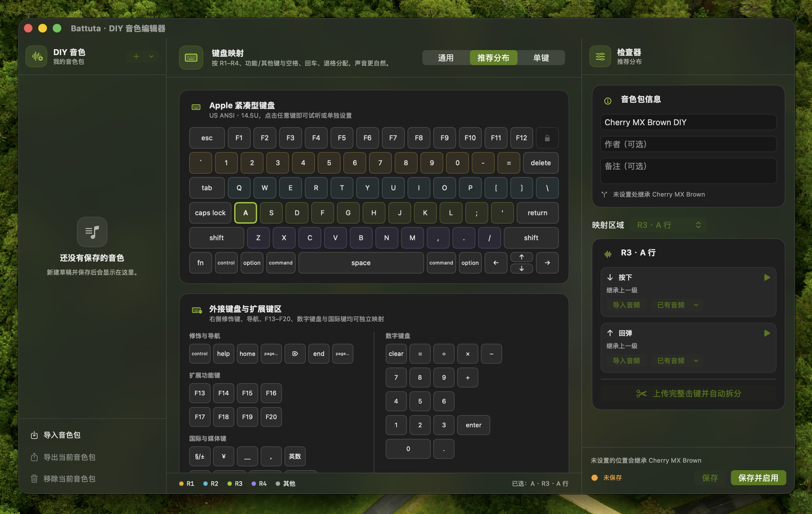Switch mapping mode to 单键
This screenshot has width=812, height=514.
pos(541,58)
